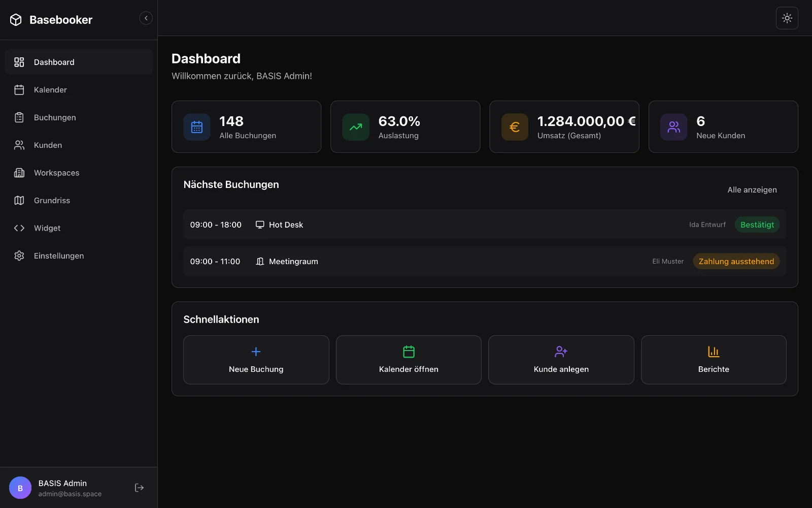
Task: Click the Zahlung ausstehend status badge
Action: (x=736, y=261)
